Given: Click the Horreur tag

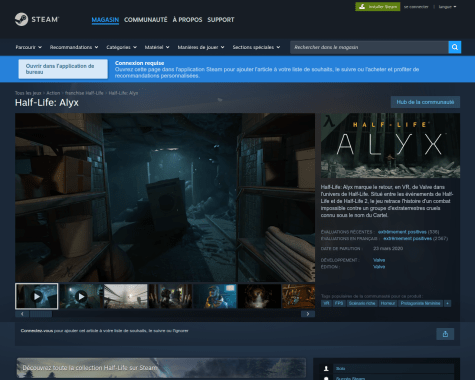Looking at the screenshot, I should 388,303.
